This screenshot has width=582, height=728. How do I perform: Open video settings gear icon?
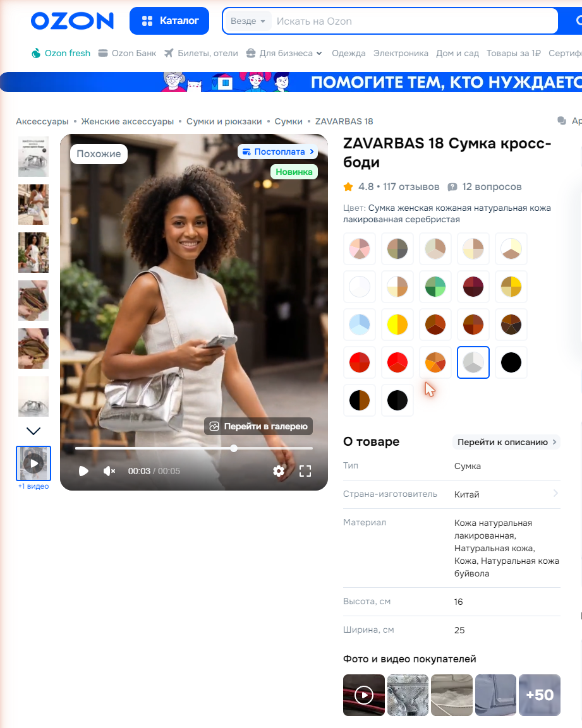point(279,471)
